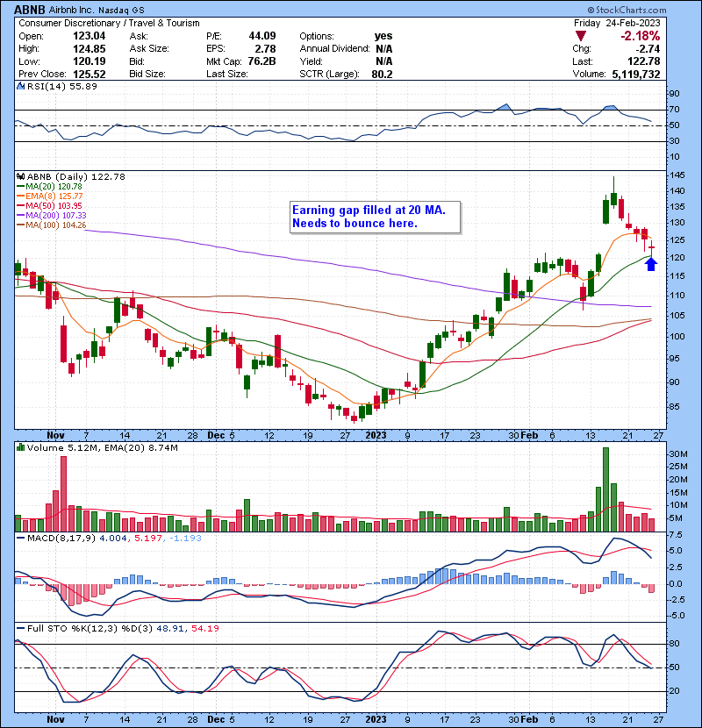Click the date Friday 24-Feb-2023
Screen dimensions: 702x728
pos(617,23)
